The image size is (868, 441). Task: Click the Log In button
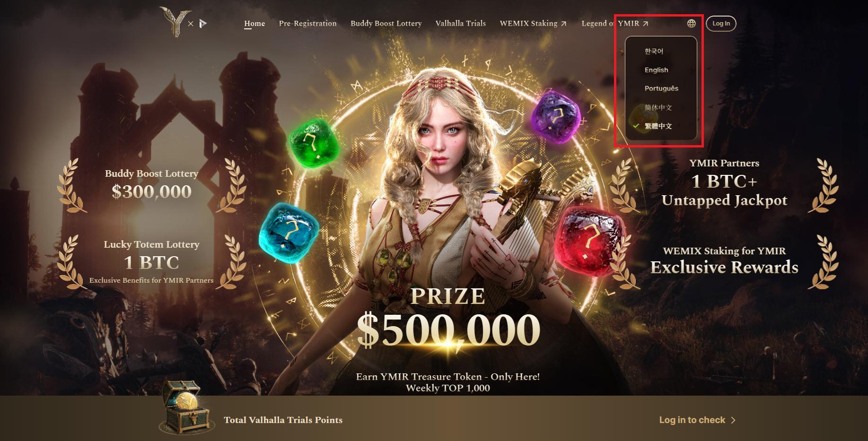(x=721, y=24)
